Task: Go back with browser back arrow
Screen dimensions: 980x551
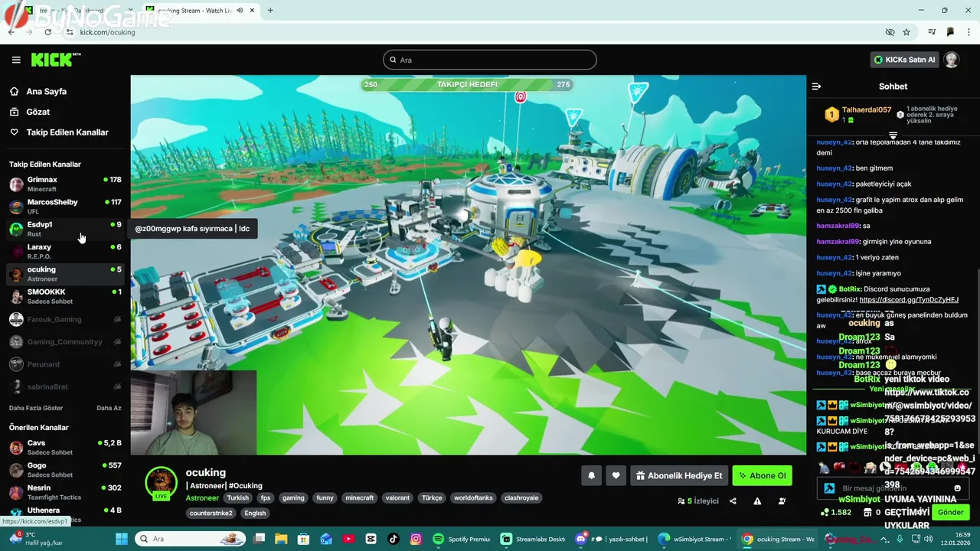Action: click(11, 32)
